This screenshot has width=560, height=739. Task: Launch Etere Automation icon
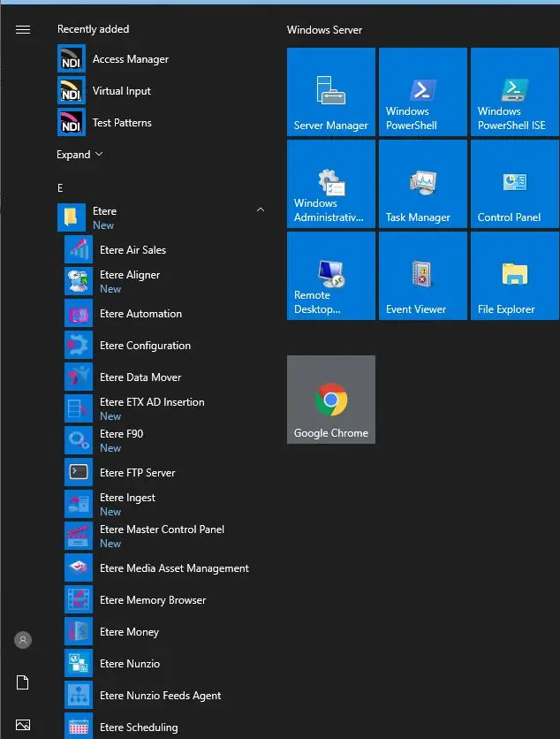[79, 314]
